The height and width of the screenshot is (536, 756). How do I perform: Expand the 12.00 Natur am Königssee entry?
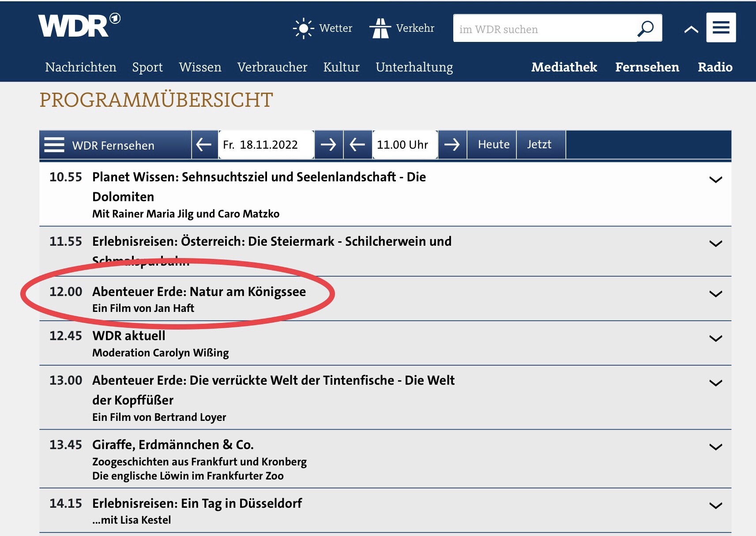point(715,293)
